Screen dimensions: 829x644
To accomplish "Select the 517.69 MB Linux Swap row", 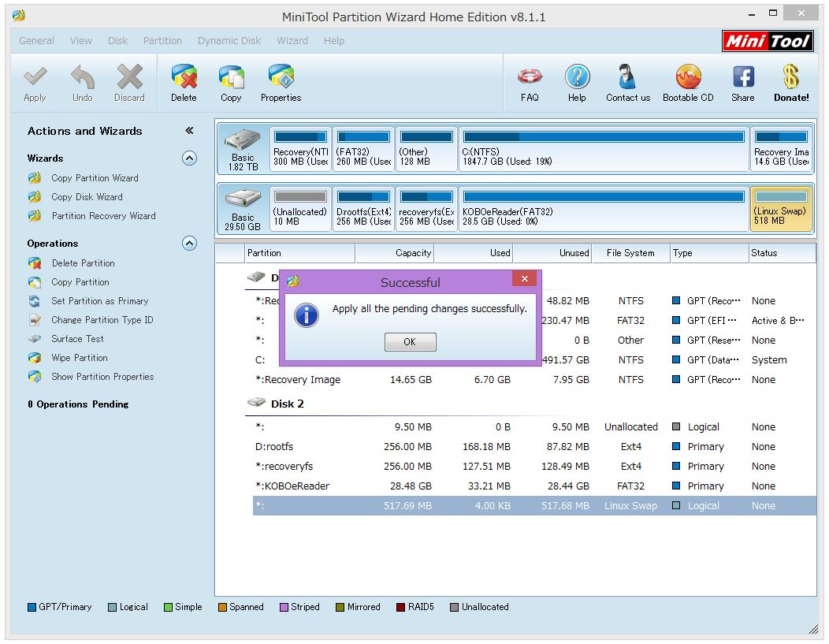I will 534,505.
